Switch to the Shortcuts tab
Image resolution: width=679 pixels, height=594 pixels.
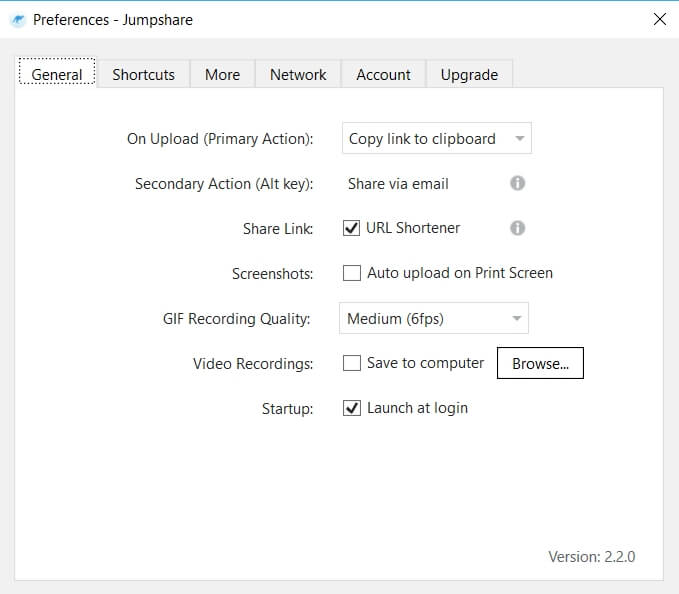click(x=143, y=74)
